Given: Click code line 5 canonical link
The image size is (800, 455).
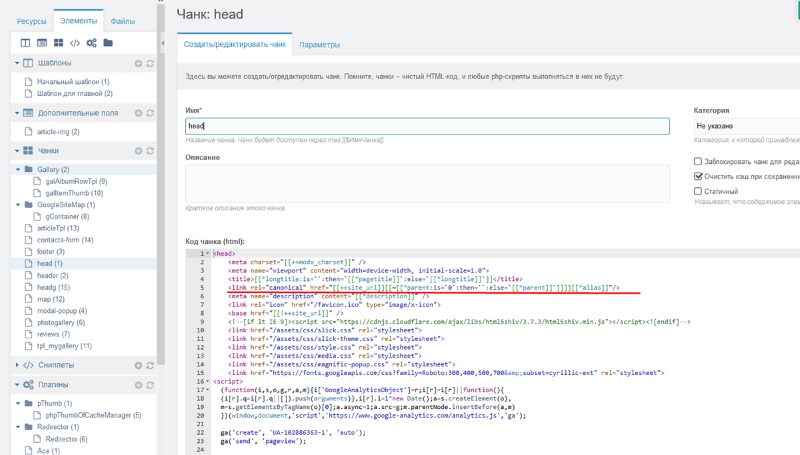Looking at the screenshot, I should [x=423, y=288].
